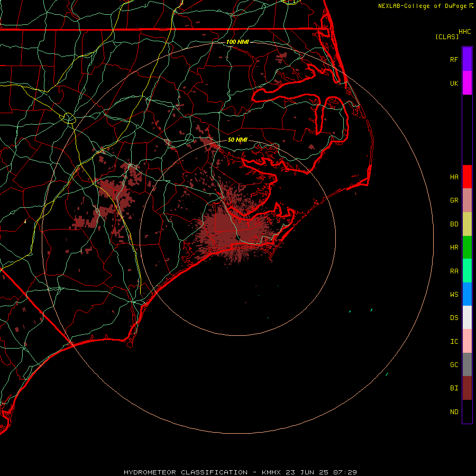Click the 50 NMI range ring label
Viewport: 476px width, 476px height.
point(237,140)
